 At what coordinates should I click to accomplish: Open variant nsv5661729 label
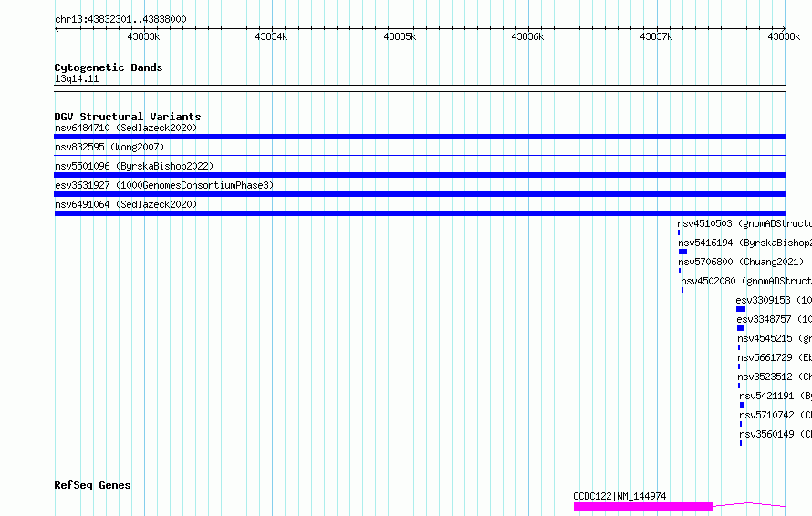click(x=775, y=357)
